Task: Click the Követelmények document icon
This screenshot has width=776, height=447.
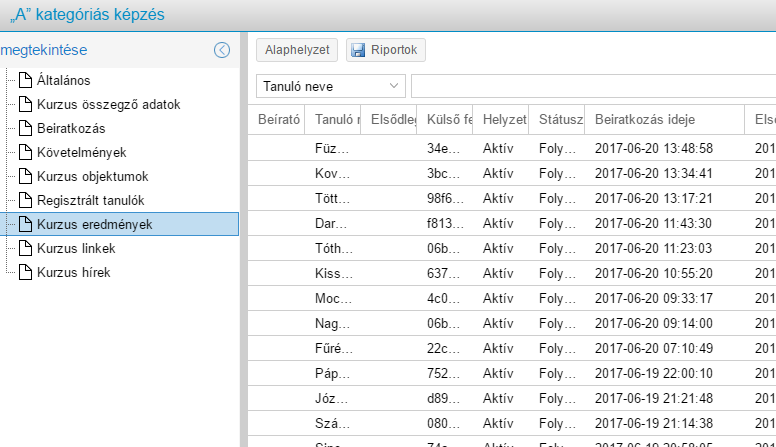Action: (x=26, y=152)
